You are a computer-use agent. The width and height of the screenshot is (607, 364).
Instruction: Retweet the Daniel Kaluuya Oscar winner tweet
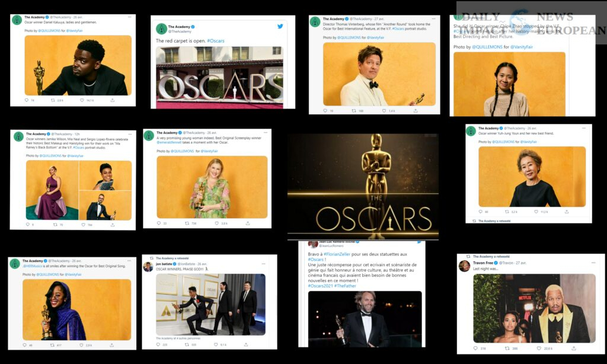click(x=53, y=100)
